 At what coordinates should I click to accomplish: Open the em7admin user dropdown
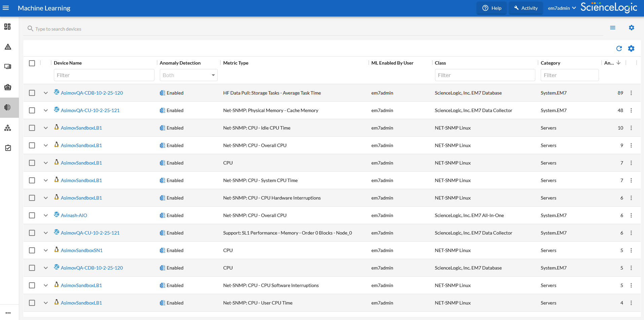(x=562, y=8)
